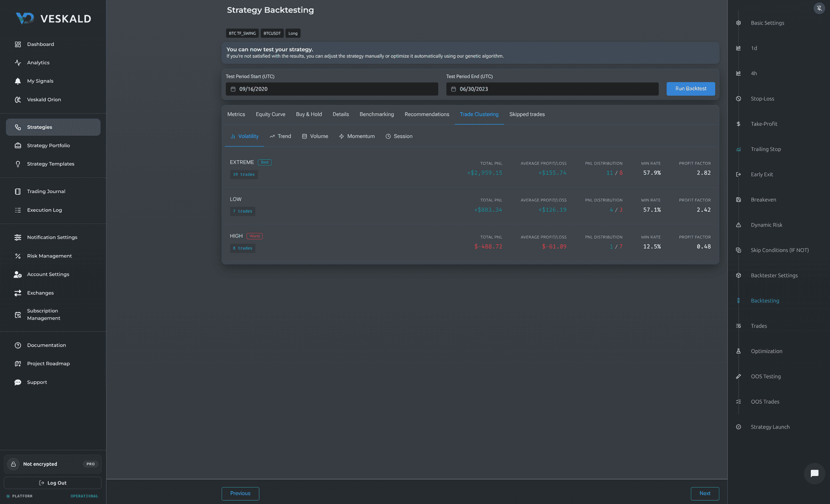Switch to Session clustering view
Image resolution: width=830 pixels, height=504 pixels.
[x=399, y=136]
